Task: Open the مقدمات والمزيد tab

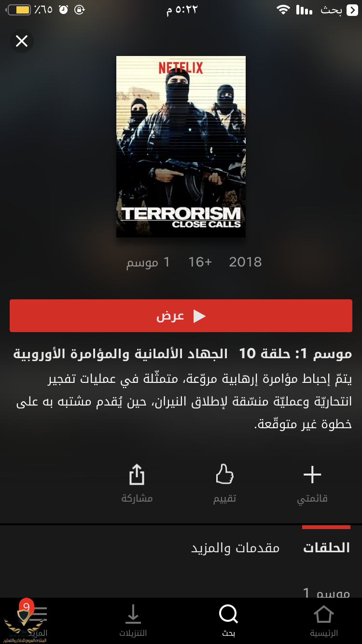Action: tap(236, 548)
